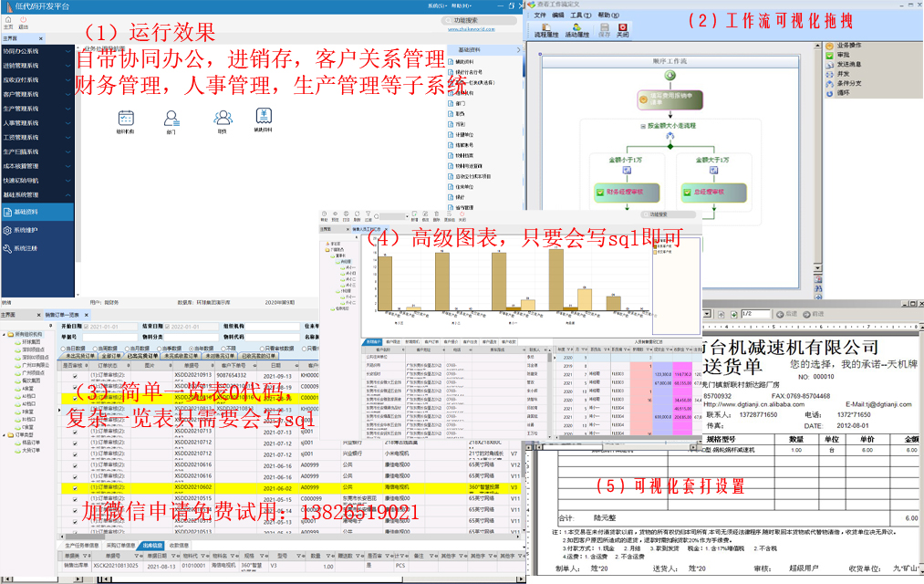Open 编辑 menu in workflow window
Screen dimensions: 924x584
pyautogui.click(x=558, y=15)
